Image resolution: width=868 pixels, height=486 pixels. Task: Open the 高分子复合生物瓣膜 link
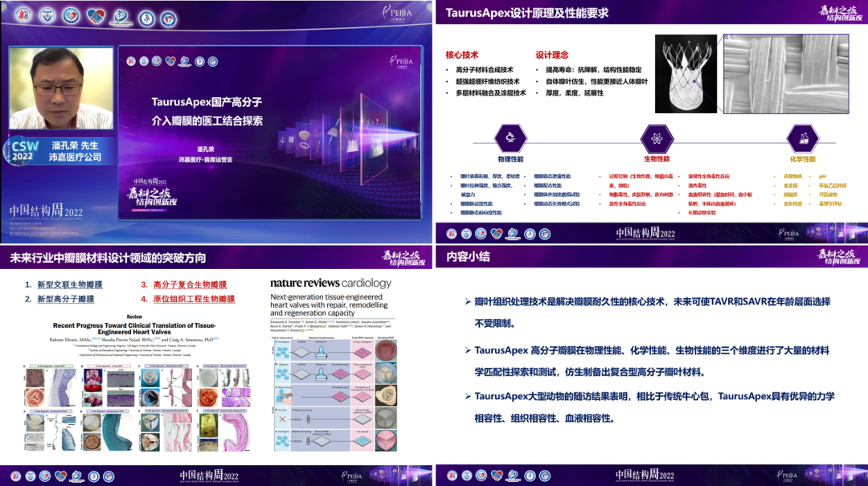[x=190, y=284]
